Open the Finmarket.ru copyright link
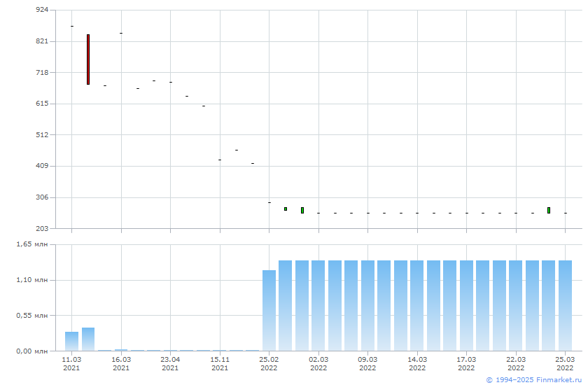 (x=534, y=380)
